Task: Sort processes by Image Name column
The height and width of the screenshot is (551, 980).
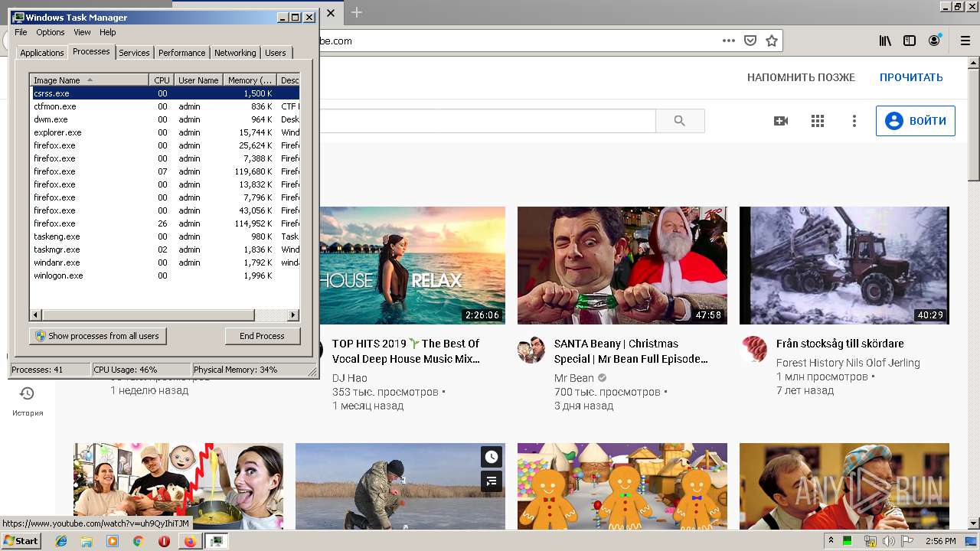Action: click(89, 80)
